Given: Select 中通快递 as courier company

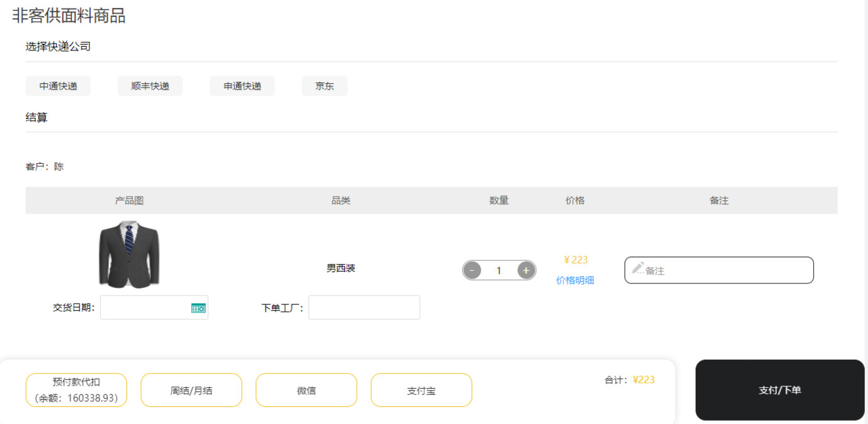Looking at the screenshot, I should 58,86.
